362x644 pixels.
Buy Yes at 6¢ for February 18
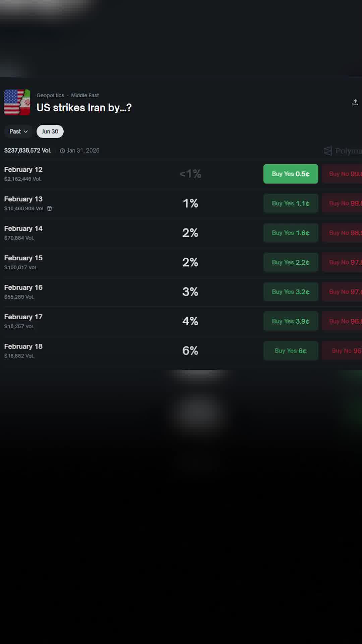click(x=291, y=351)
